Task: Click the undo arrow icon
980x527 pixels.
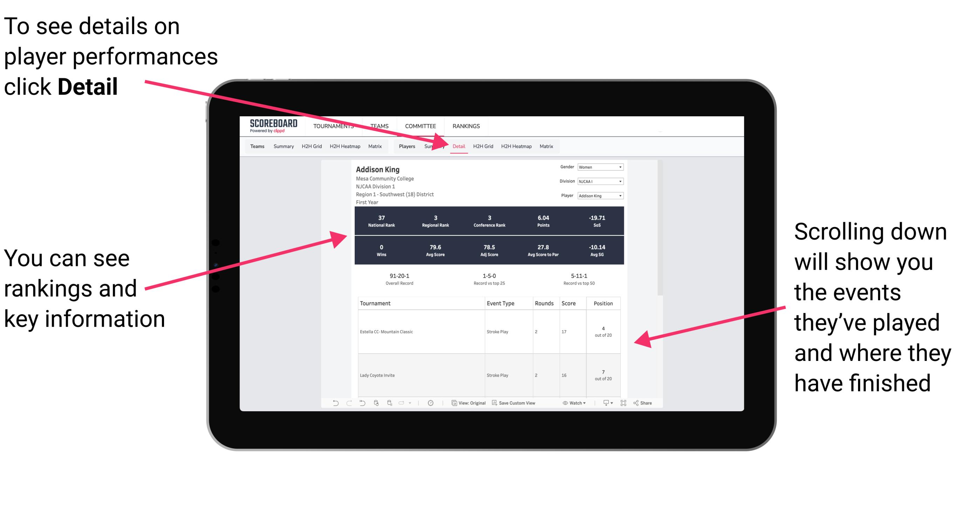Action: point(333,404)
